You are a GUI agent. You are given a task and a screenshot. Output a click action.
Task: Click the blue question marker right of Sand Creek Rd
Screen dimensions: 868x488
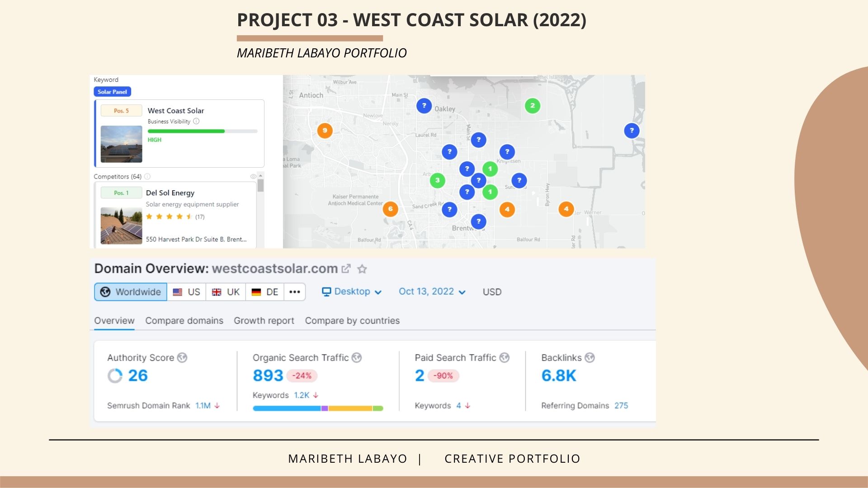pyautogui.click(x=449, y=209)
